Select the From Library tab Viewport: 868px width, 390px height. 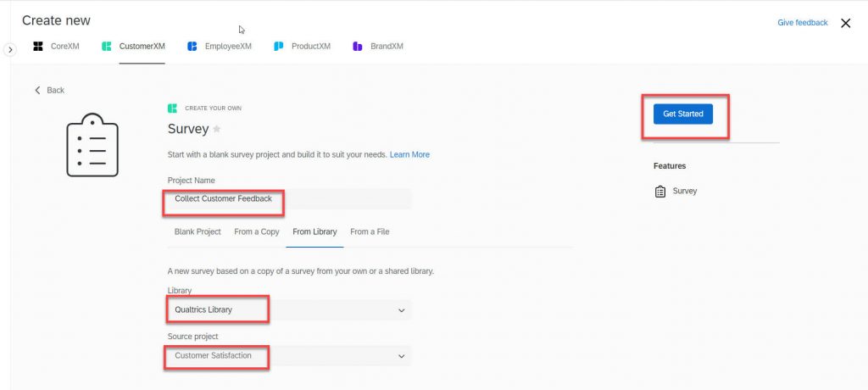click(314, 232)
